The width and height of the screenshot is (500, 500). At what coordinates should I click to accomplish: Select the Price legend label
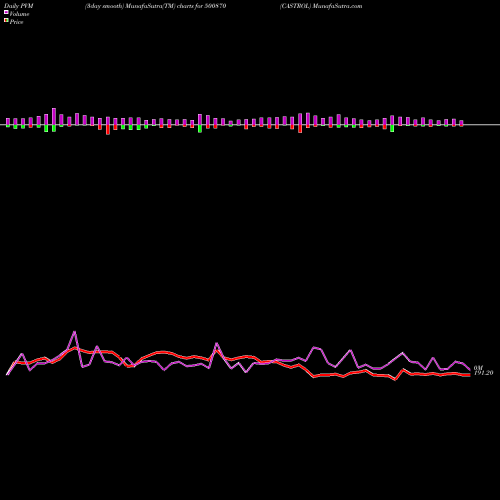(x=16, y=22)
